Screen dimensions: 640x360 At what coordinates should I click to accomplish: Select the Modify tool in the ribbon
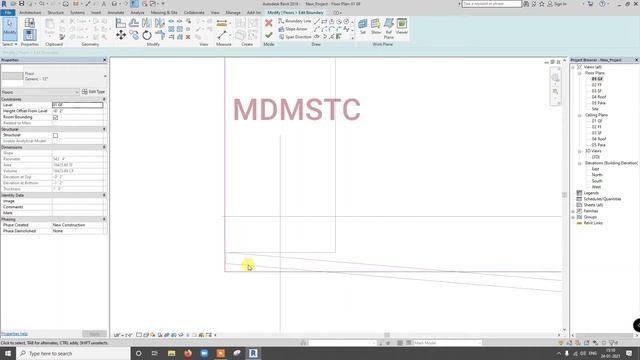[x=10, y=29]
